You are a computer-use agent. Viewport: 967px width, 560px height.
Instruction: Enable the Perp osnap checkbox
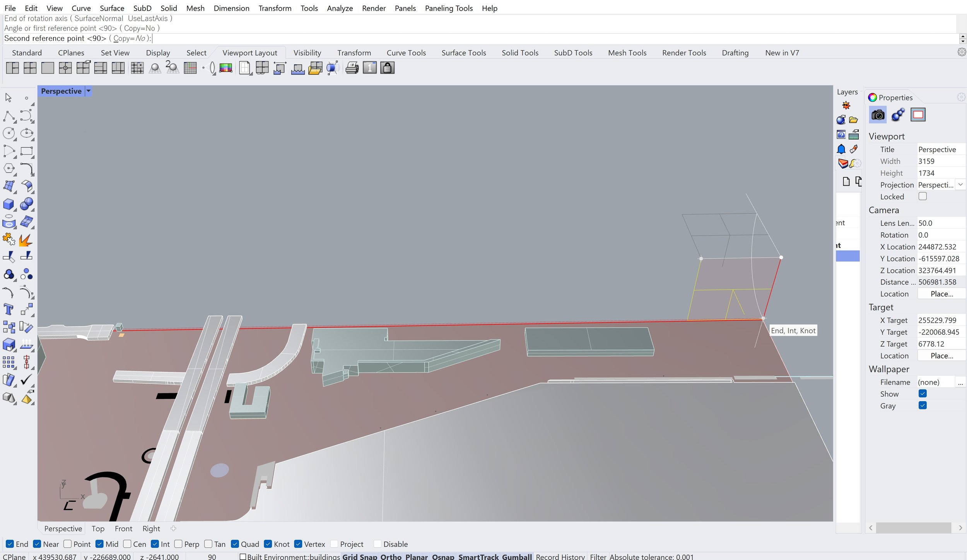[178, 544]
